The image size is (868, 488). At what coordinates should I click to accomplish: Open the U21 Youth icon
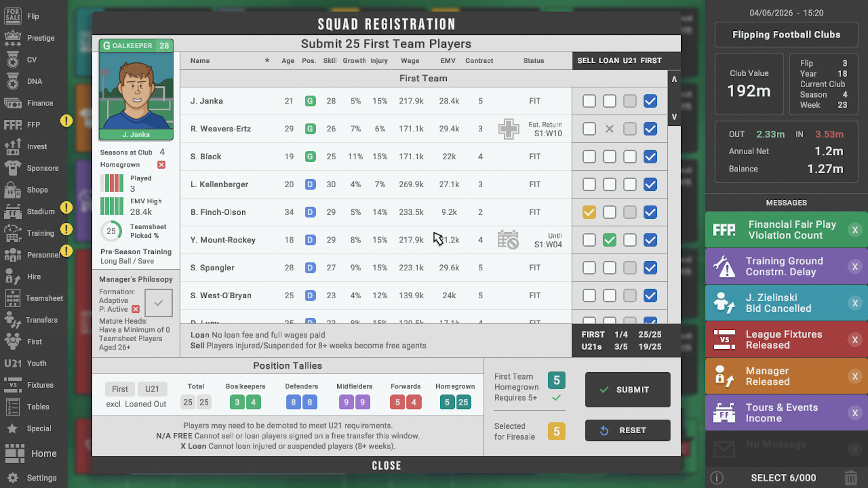[x=13, y=363]
